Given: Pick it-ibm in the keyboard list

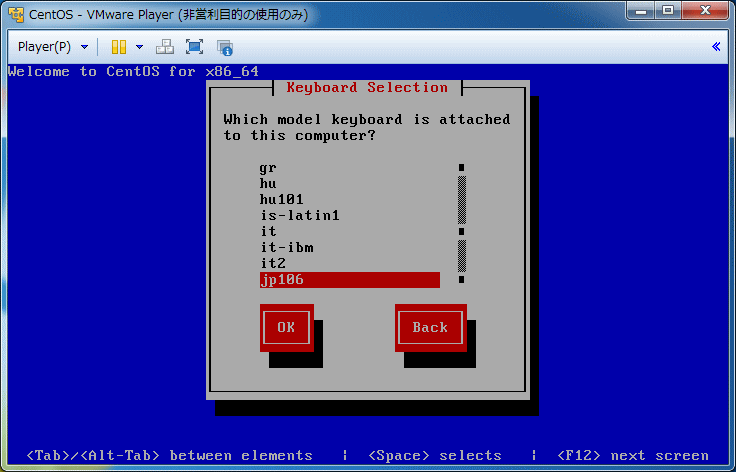Looking at the screenshot, I should 288,248.
